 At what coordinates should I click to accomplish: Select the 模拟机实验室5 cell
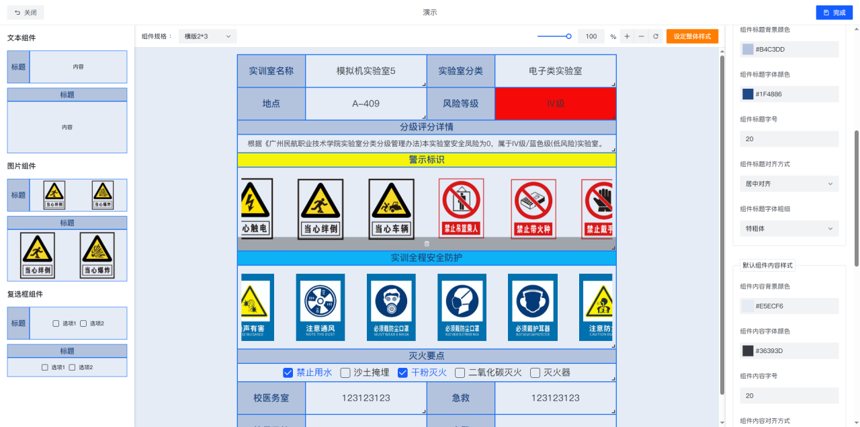click(366, 71)
